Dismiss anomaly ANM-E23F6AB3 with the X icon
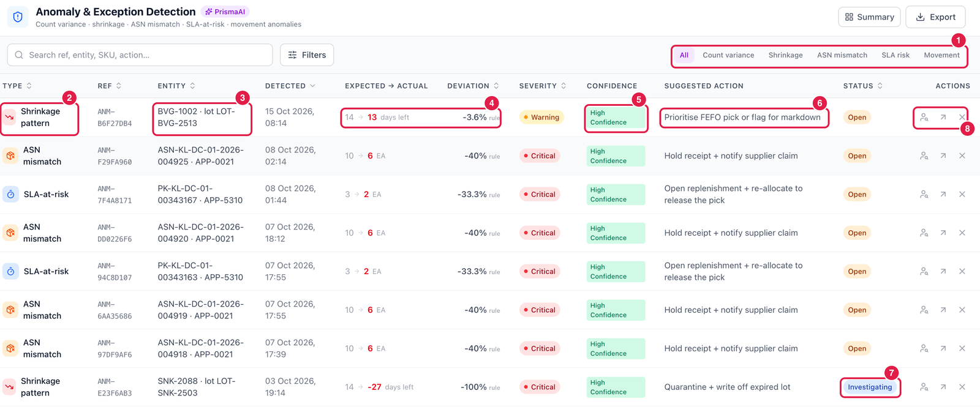 (962, 387)
